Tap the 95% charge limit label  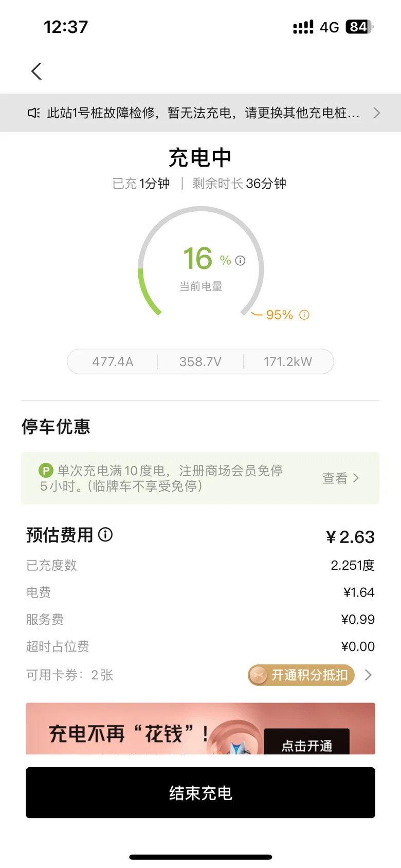coord(279,315)
